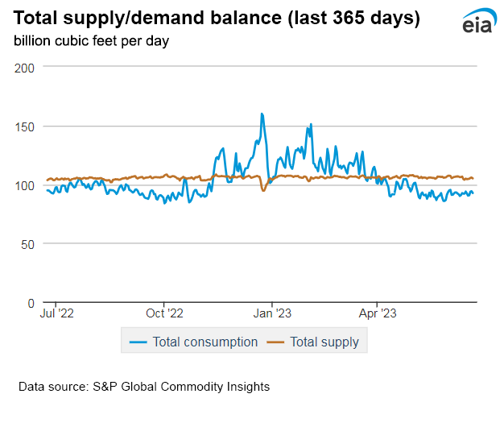The image size is (504, 427).
Task: Click the 'billion cubic feet per day' subtitle
Action: pos(91,41)
